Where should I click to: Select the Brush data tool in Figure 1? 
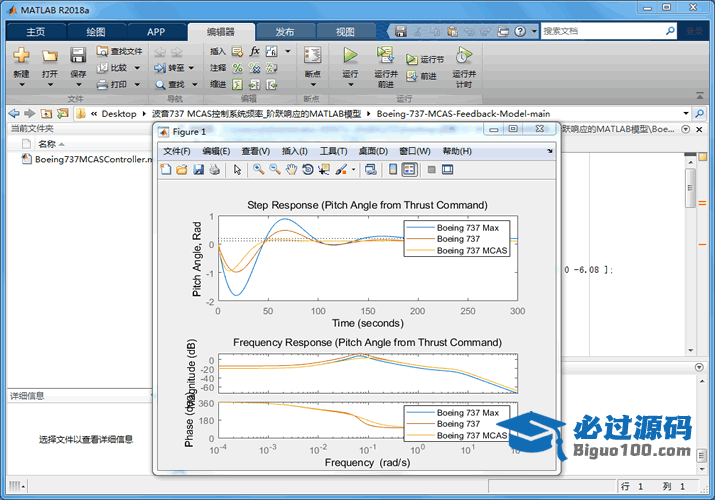[x=341, y=170]
